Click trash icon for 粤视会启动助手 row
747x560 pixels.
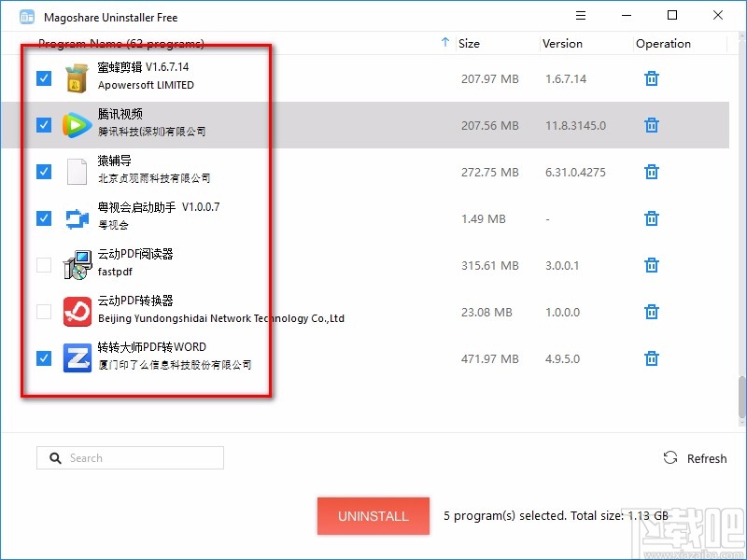651,218
